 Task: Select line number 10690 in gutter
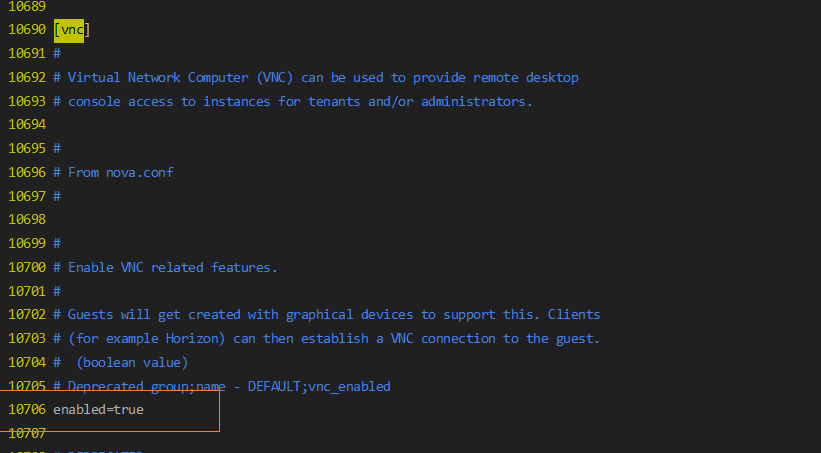26,30
